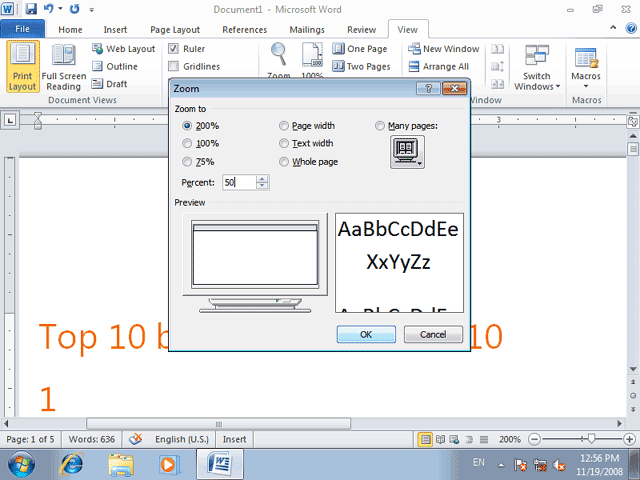The width and height of the screenshot is (640, 480).
Task: Minimize the ribbon with the caret
Action: point(613,28)
